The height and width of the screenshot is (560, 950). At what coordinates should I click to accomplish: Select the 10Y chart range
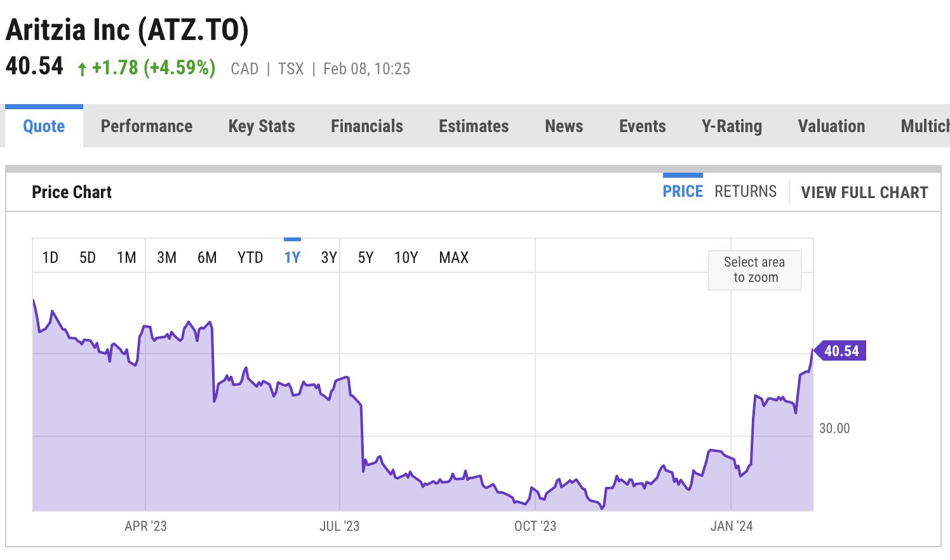406,258
